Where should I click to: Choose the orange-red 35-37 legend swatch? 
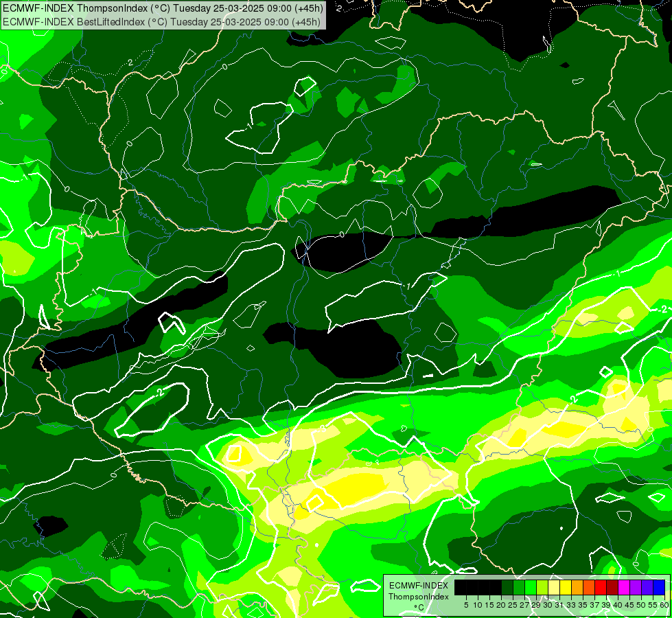tap(589, 588)
